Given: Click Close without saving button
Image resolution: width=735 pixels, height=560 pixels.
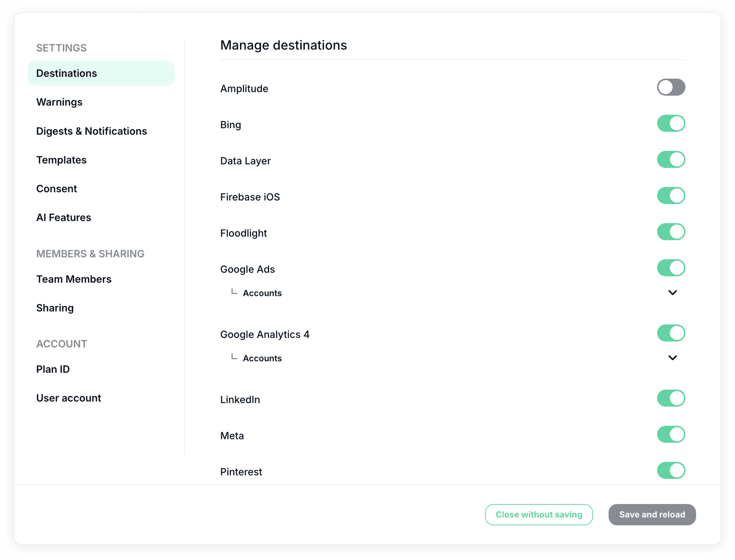Looking at the screenshot, I should tap(539, 515).
